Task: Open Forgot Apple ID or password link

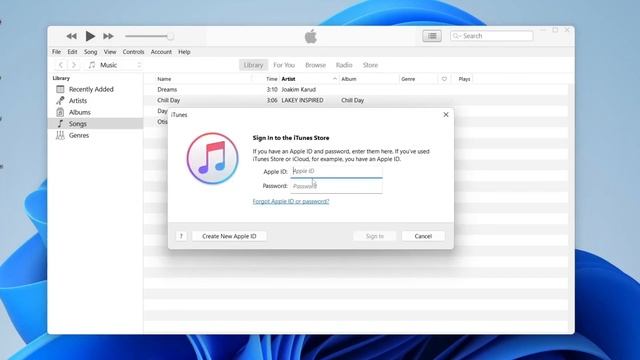Action: pyautogui.click(x=291, y=201)
